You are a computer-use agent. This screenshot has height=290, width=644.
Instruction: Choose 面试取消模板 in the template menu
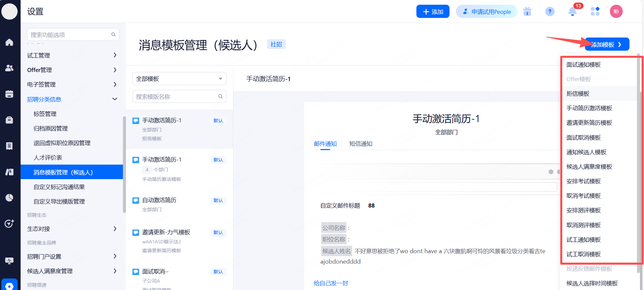coord(584,138)
